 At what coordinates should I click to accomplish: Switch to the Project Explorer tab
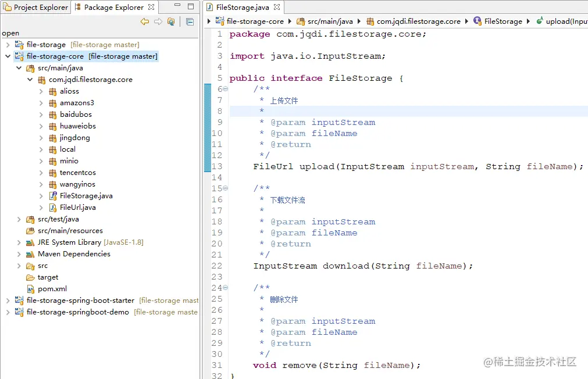(x=35, y=7)
